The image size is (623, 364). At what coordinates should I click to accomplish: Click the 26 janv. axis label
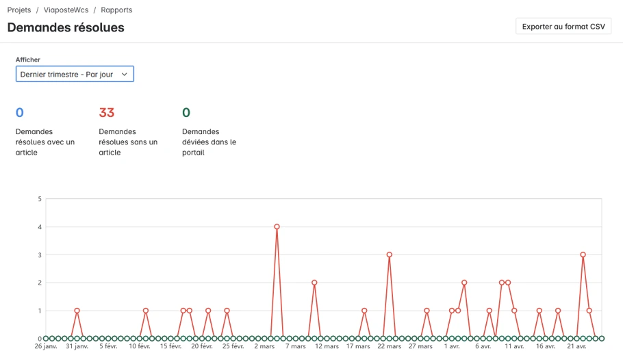[46, 346]
